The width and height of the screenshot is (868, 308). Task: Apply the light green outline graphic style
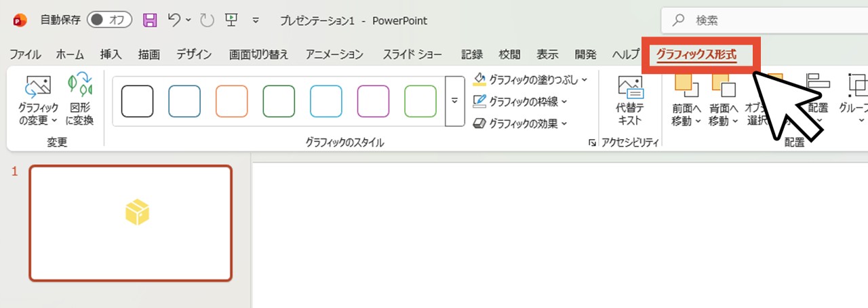(x=420, y=101)
